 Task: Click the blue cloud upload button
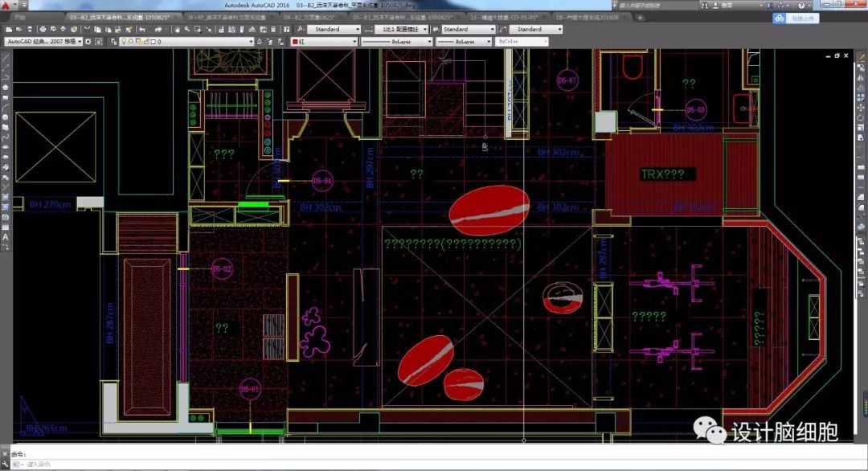coord(795,18)
